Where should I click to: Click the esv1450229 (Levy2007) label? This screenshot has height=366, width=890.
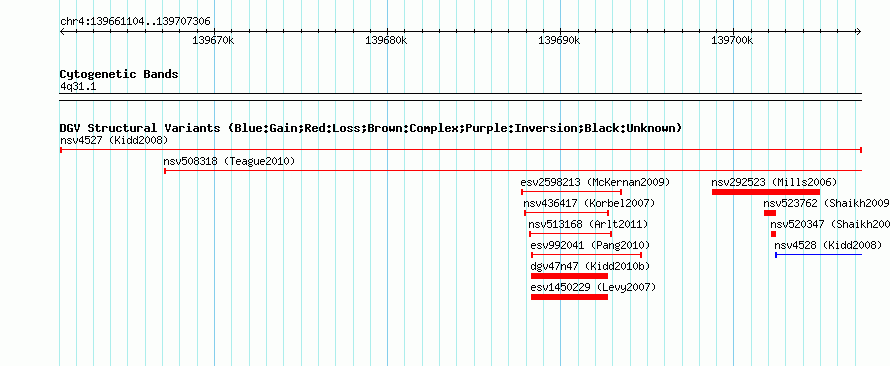pos(593,287)
